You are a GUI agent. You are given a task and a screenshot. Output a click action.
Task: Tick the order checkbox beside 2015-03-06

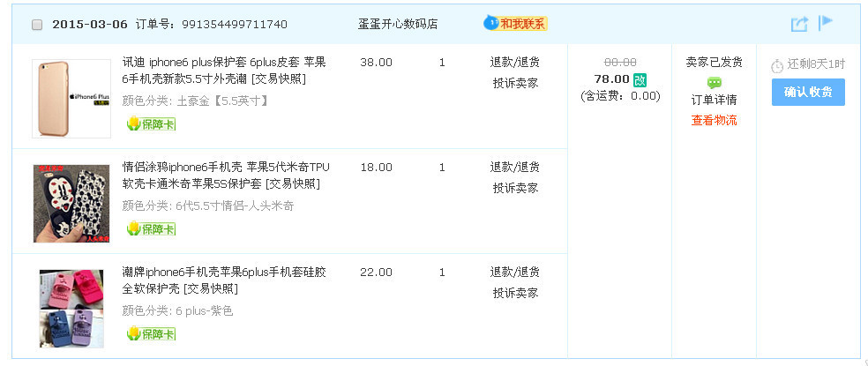pos(37,25)
